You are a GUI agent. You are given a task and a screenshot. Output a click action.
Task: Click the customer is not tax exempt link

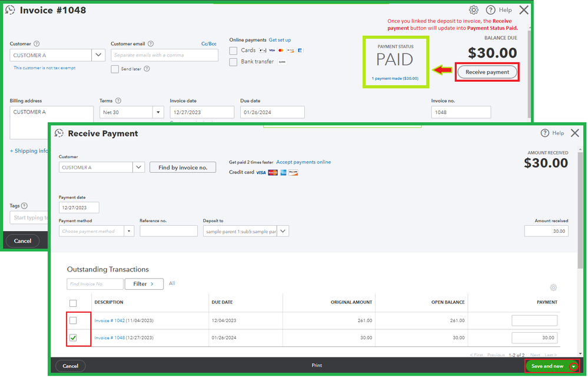pyautogui.click(x=45, y=68)
